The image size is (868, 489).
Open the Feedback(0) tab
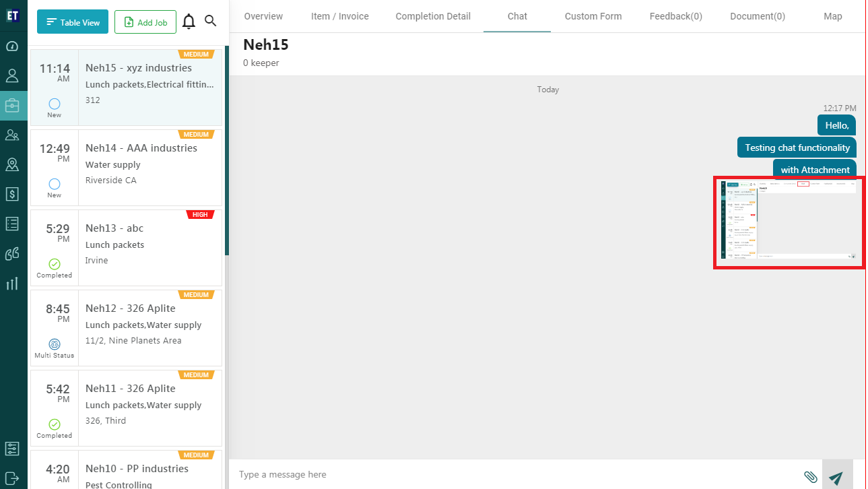tap(676, 16)
